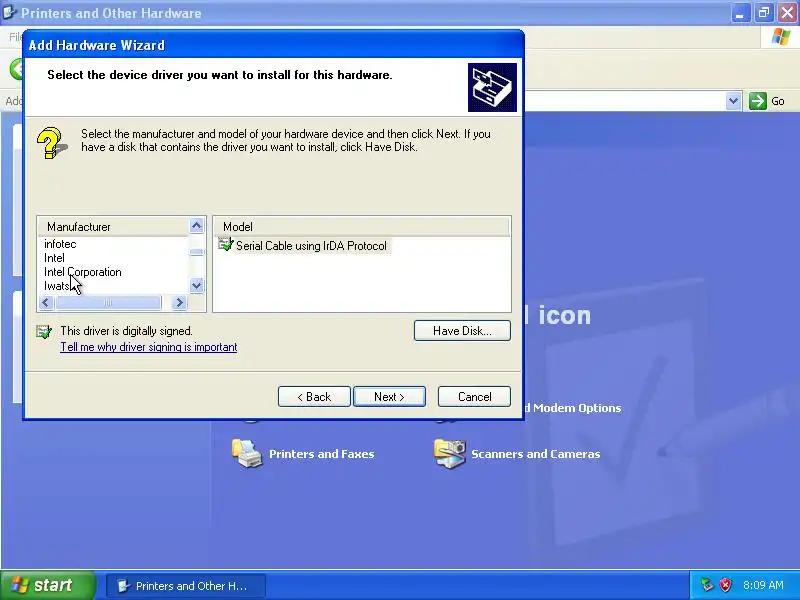
Task: Click 'Printers and Other H...' taskbar button
Action: coord(186,586)
